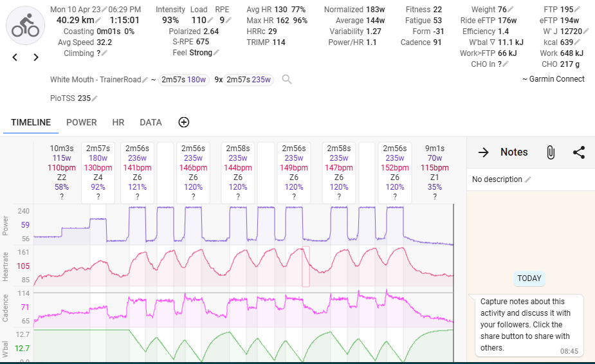This screenshot has height=364, width=595.
Task: Select the 236w 141bpm interval card
Action: coord(138,172)
